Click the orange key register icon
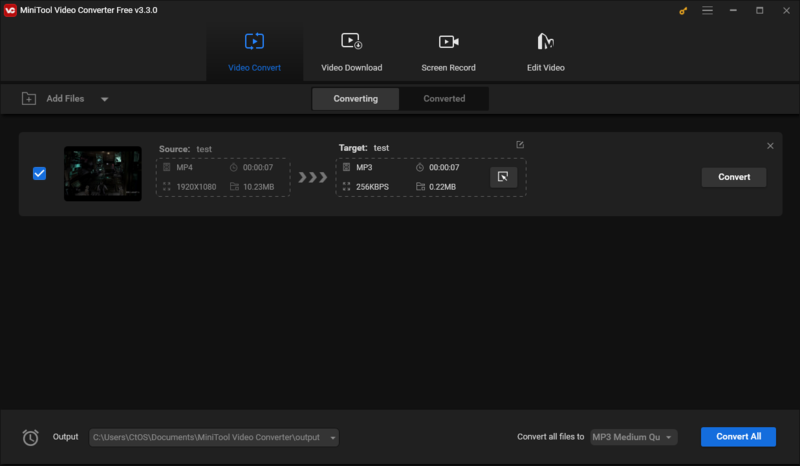The image size is (800, 466). tap(683, 11)
